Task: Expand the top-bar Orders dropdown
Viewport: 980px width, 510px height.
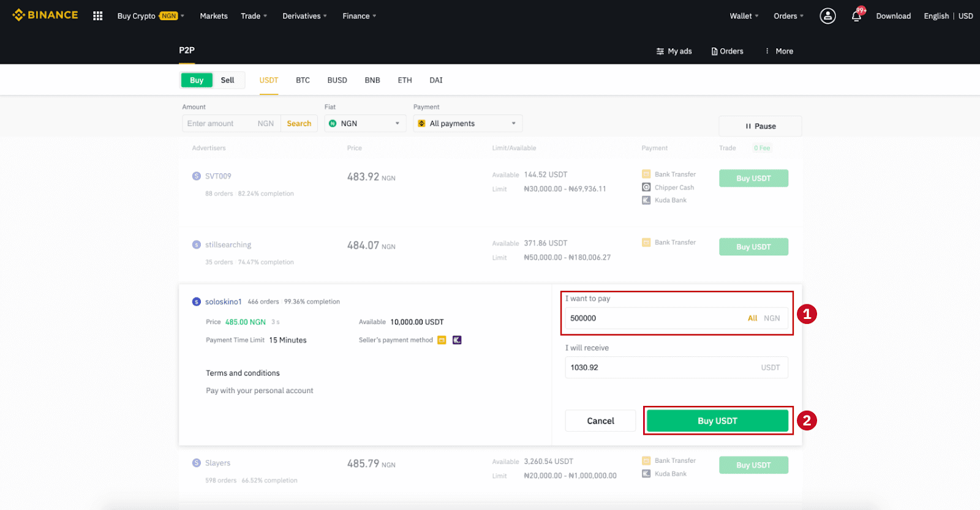Action: 788,16
